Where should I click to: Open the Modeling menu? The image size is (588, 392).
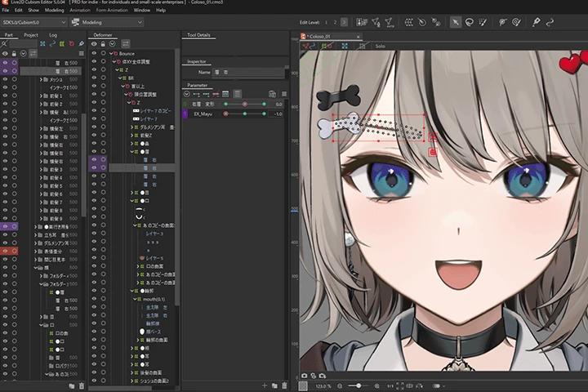point(55,10)
